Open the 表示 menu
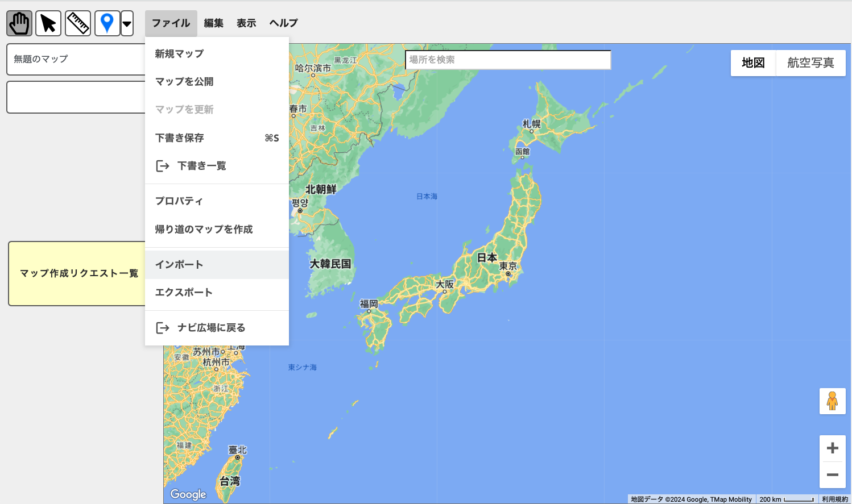Screen dimensions: 852x504 (246, 23)
